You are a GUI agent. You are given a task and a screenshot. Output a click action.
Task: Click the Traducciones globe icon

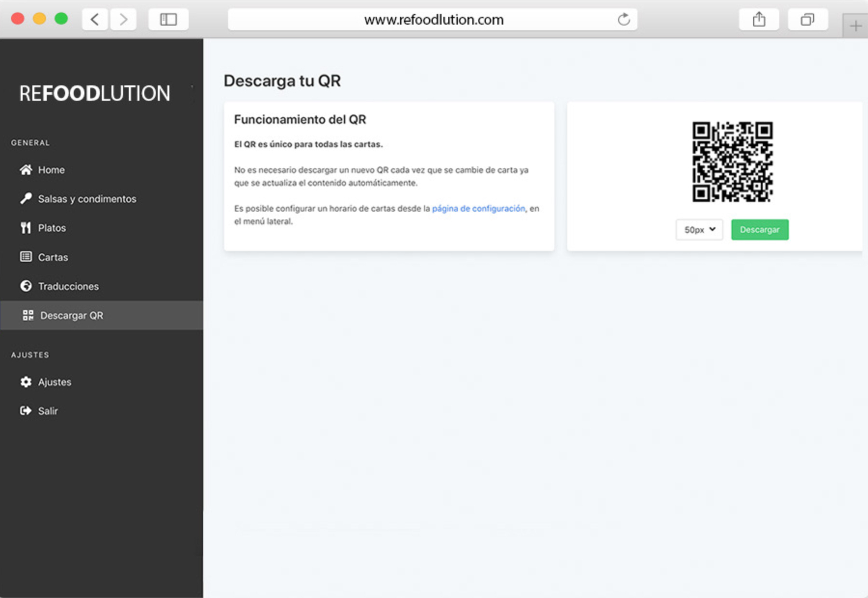[x=26, y=286]
